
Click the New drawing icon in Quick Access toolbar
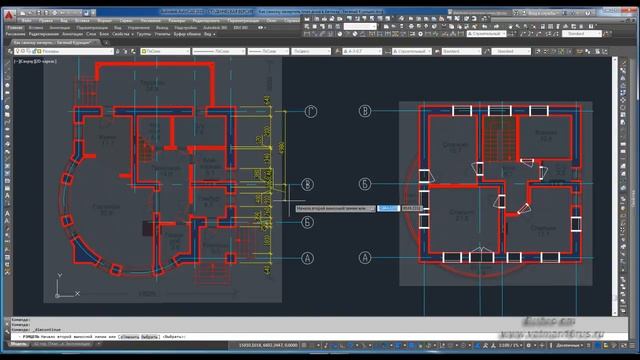23,13
